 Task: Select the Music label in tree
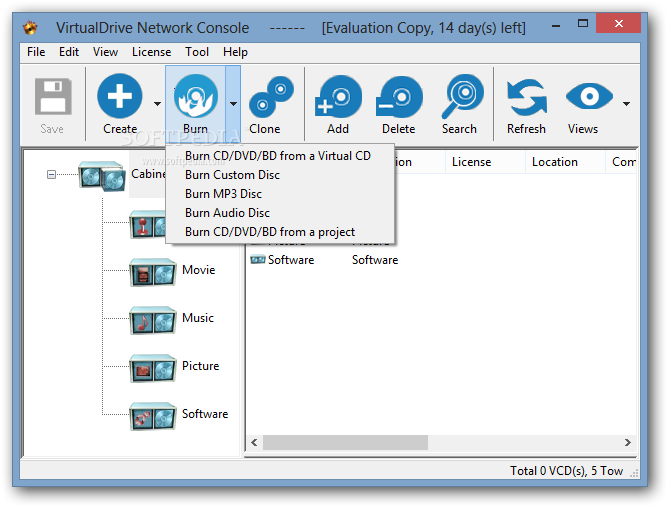point(198,318)
